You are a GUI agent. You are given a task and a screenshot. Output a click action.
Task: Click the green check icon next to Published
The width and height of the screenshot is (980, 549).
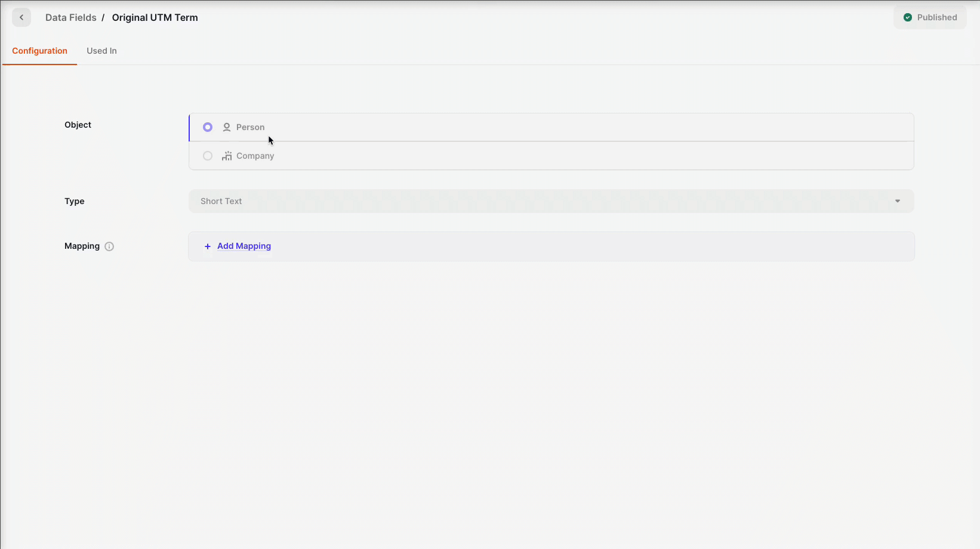click(x=908, y=17)
